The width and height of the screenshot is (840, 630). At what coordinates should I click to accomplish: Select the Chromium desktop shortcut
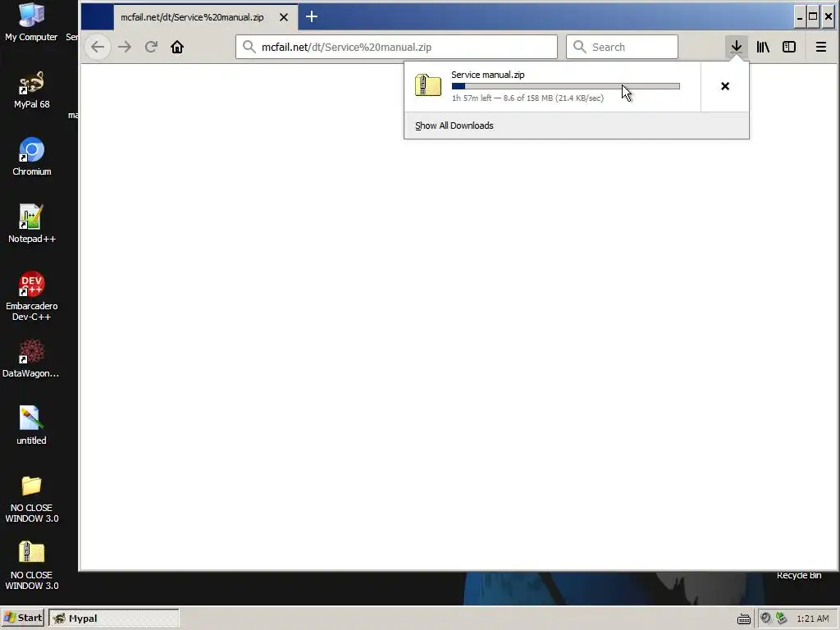(32, 157)
